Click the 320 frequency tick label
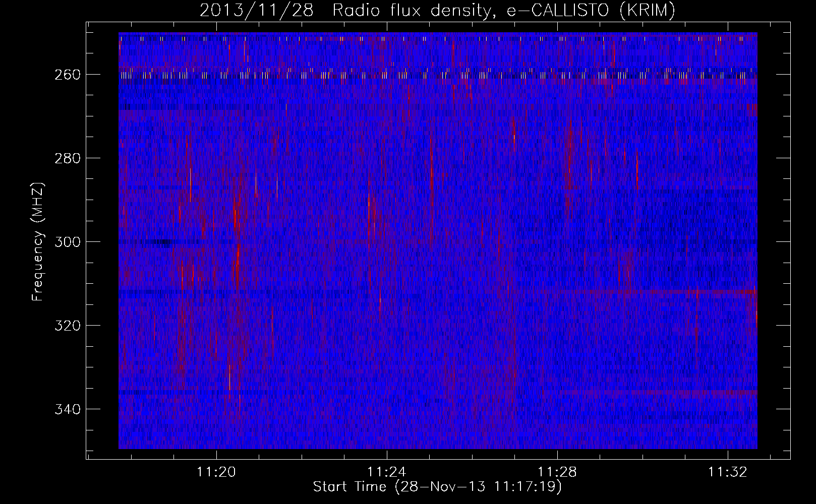Image resolution: width=816 pixels, height=504 pixels. [x=67, y=326]
